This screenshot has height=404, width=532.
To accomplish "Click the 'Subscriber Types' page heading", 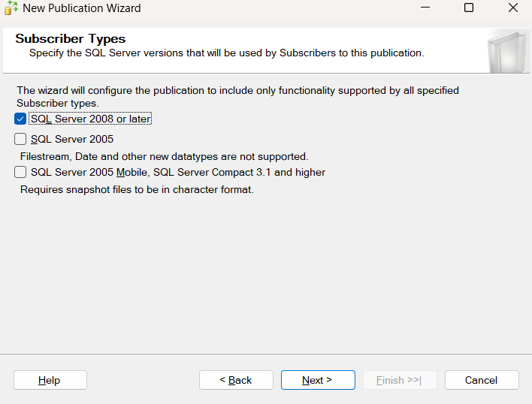I will click(x=71, y=39).
